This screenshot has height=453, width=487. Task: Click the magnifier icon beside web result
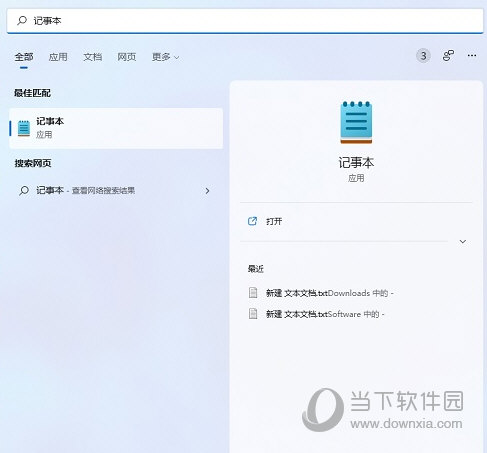click(24, 191)
